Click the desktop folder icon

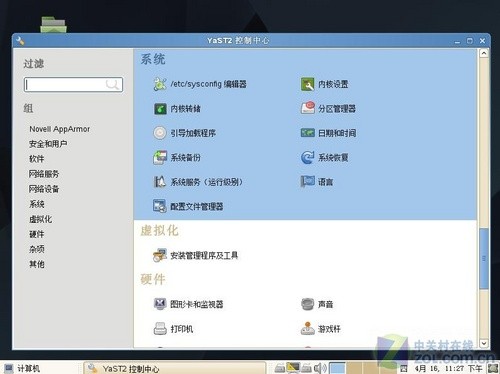point(53,24)
